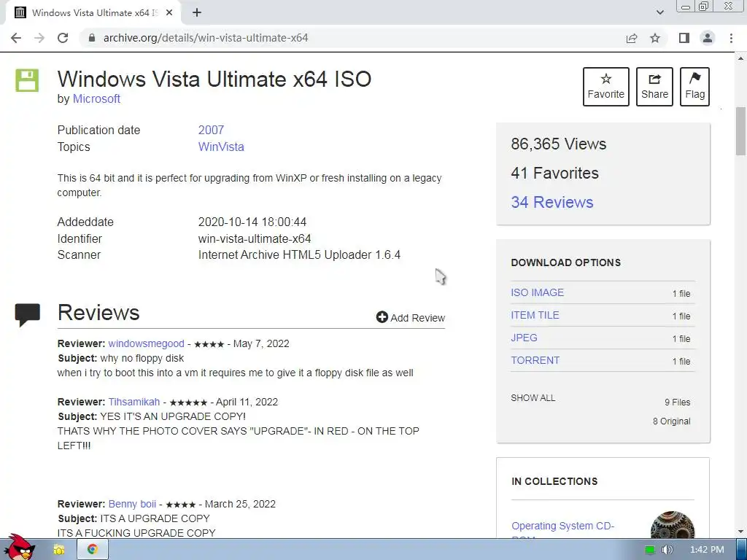Bookmark this page with the star icon
This screenshot has width=747, height=560.
[655, 38]
